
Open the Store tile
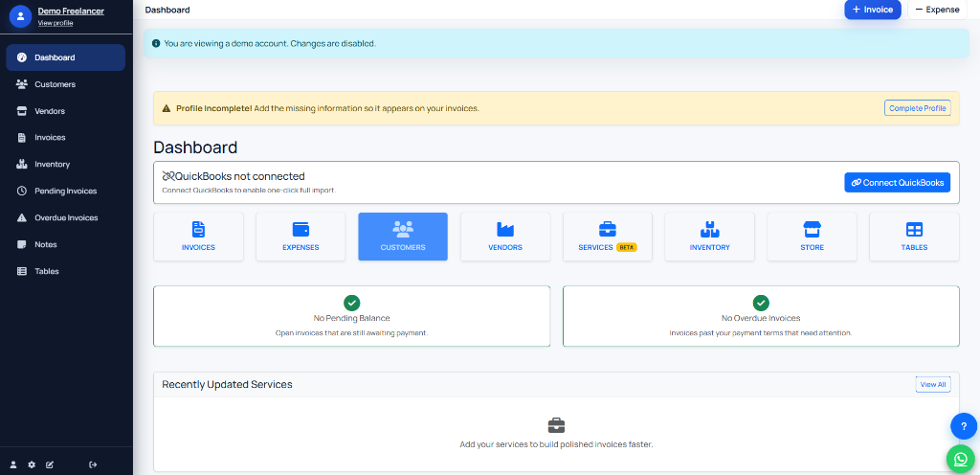[812, 237]
